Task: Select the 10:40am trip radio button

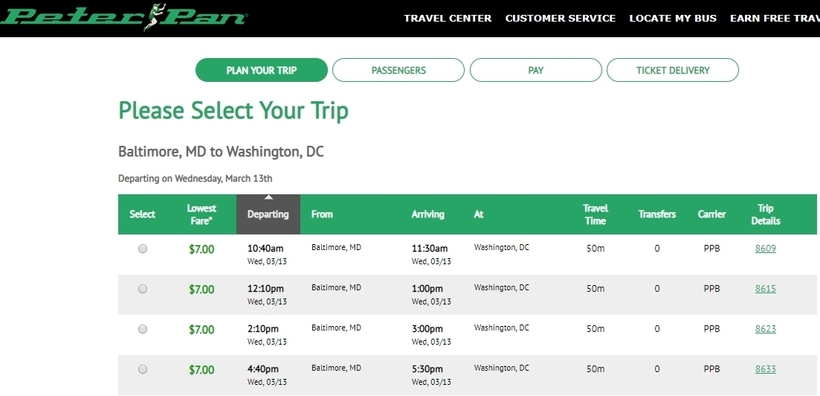Action: click(142, 249)
